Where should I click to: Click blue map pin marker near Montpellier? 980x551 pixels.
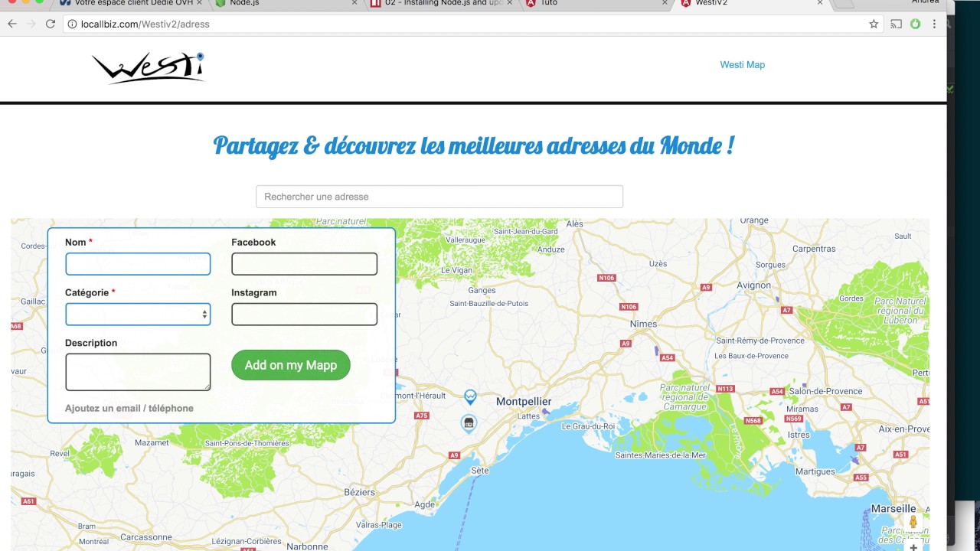(x=470, y=396)
